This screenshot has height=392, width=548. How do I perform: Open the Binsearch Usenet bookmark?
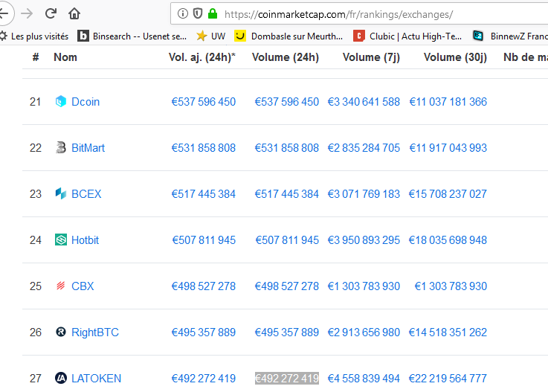click(x=132, y=36)
